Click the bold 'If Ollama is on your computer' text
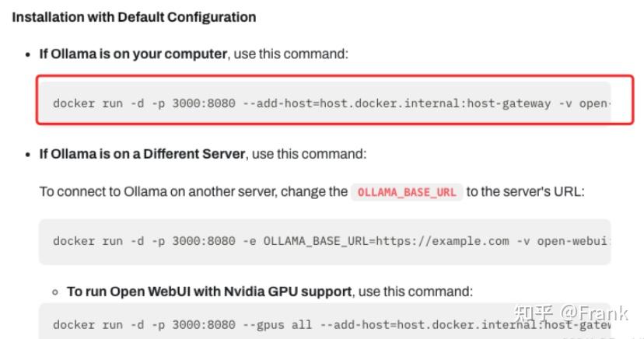This screenshot has height=339, width=644. pos(133,54)
